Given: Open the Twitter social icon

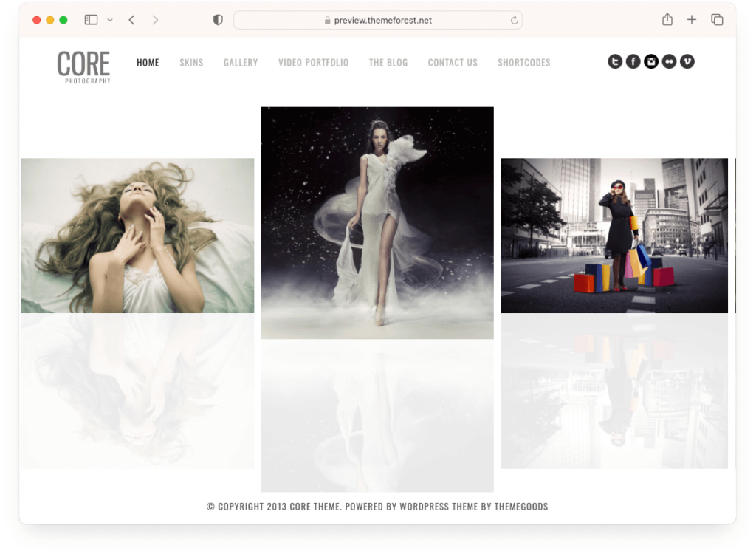Looking at the screenshot, I should click(615, 62).
